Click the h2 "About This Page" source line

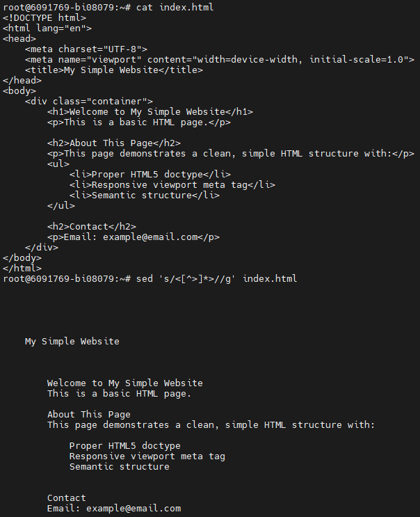114,143
